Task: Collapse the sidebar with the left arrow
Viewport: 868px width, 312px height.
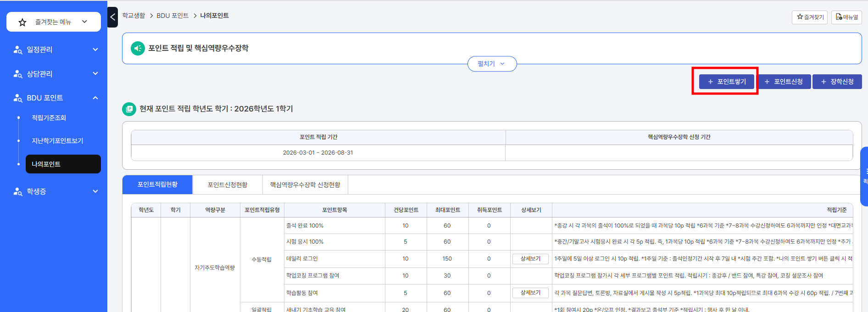Action: tap(112, 17)
